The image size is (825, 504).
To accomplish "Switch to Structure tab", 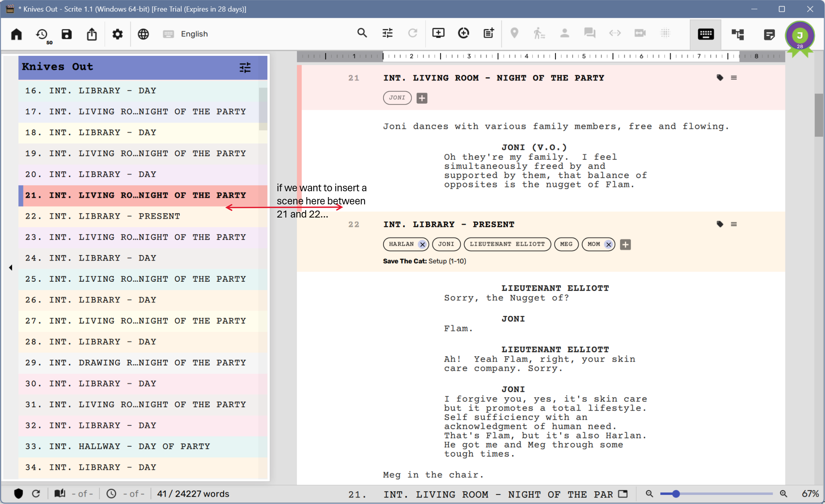I will point(738,34).
